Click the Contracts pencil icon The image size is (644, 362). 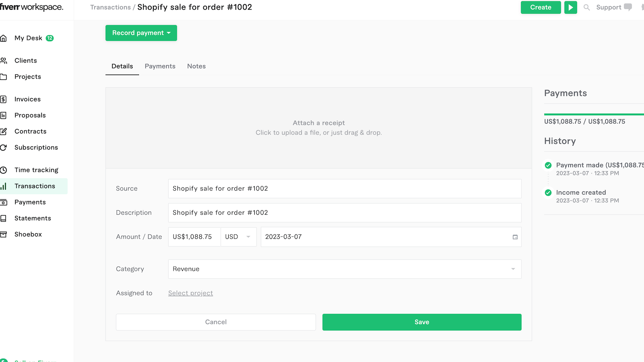(3, 132)
